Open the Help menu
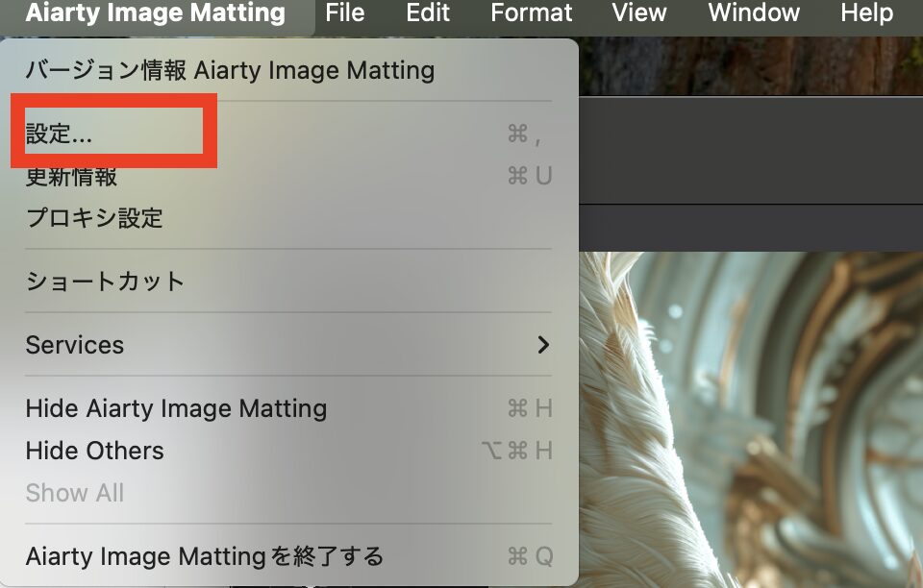The height and width of the screenshot is (588, 923). (866, 12)
